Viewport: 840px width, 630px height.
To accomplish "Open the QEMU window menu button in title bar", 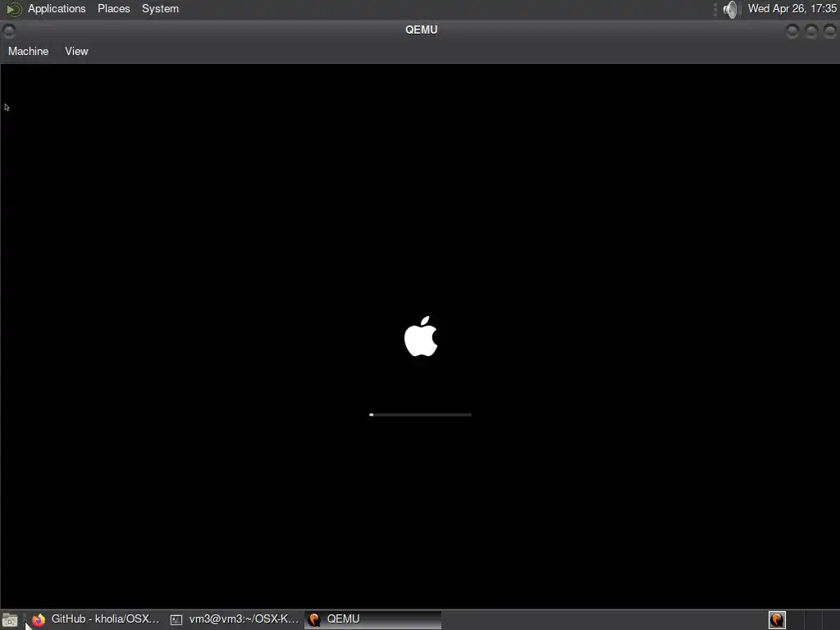I will pos(8,30).
